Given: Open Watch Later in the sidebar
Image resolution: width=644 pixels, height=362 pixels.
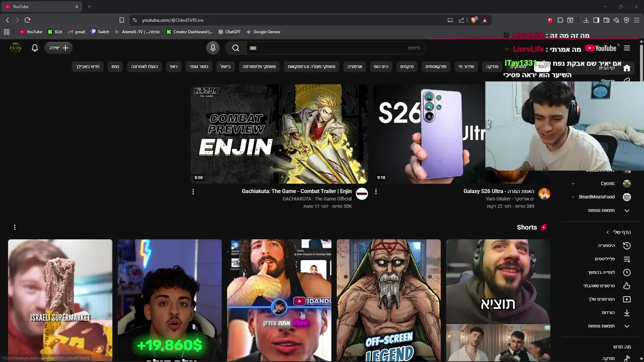Looking at the screenshot, I should coord(609,273).
